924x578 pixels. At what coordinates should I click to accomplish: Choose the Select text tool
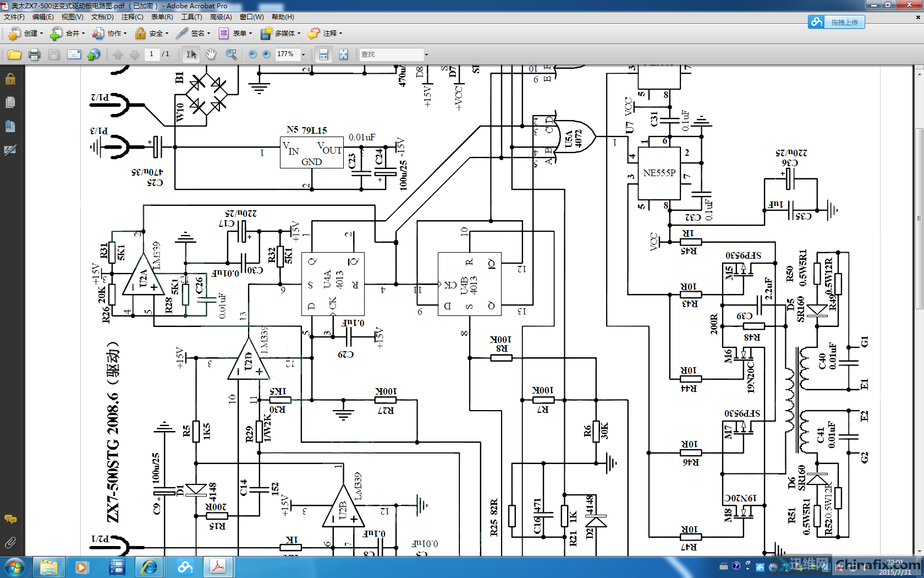[x=191, y=54]
